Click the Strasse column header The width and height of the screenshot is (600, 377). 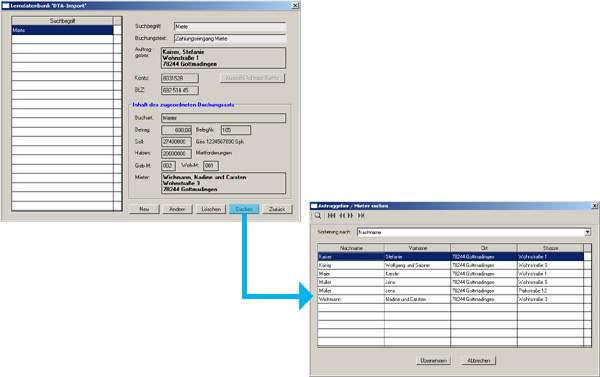[x=550, y=248]
